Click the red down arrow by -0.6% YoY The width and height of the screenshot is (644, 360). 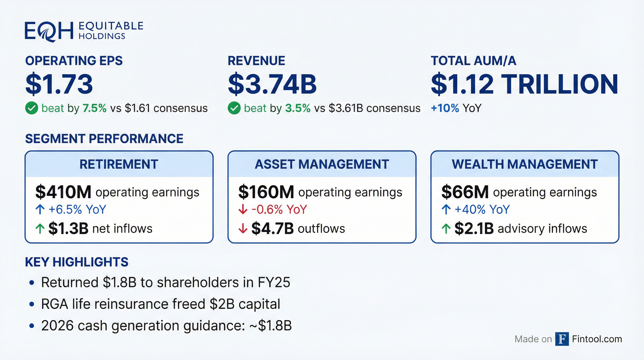point(243,210)
